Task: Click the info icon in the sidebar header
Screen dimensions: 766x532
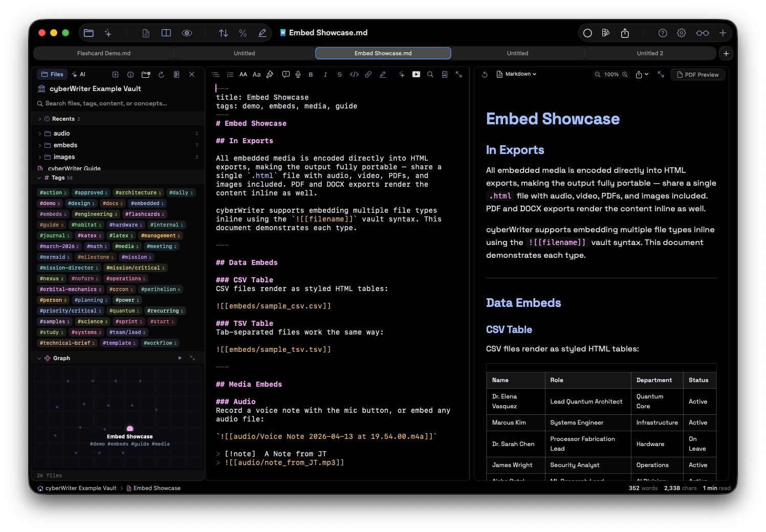Action: (130, 75)
